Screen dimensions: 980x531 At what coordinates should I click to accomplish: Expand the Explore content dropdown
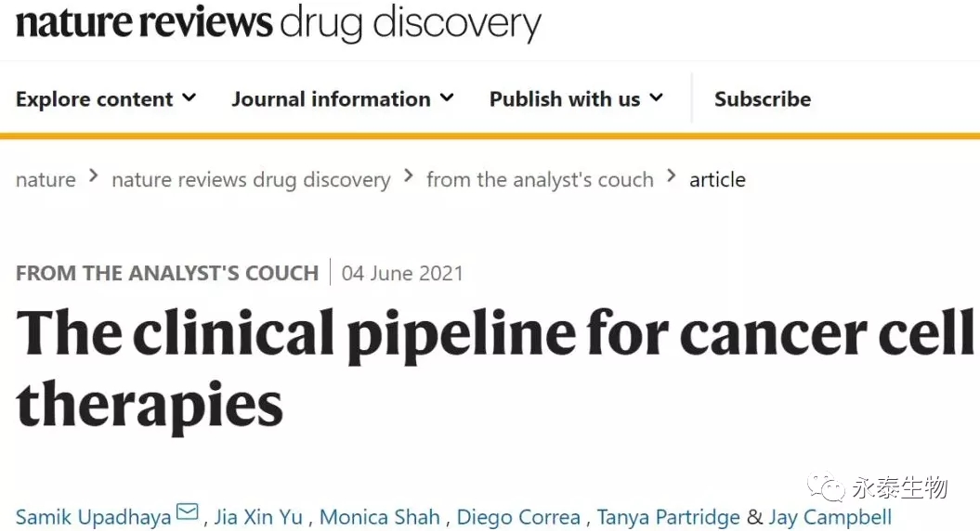point(106,99)
